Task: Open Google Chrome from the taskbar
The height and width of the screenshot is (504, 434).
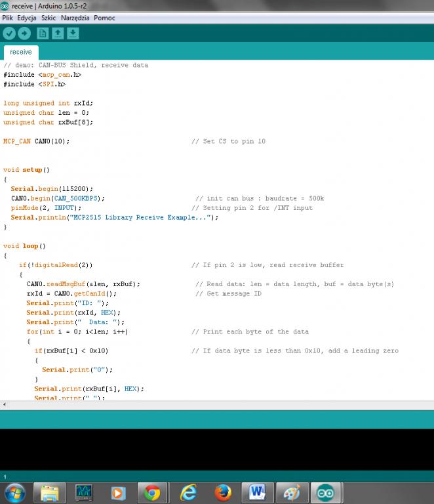Action: pos(152,493)
